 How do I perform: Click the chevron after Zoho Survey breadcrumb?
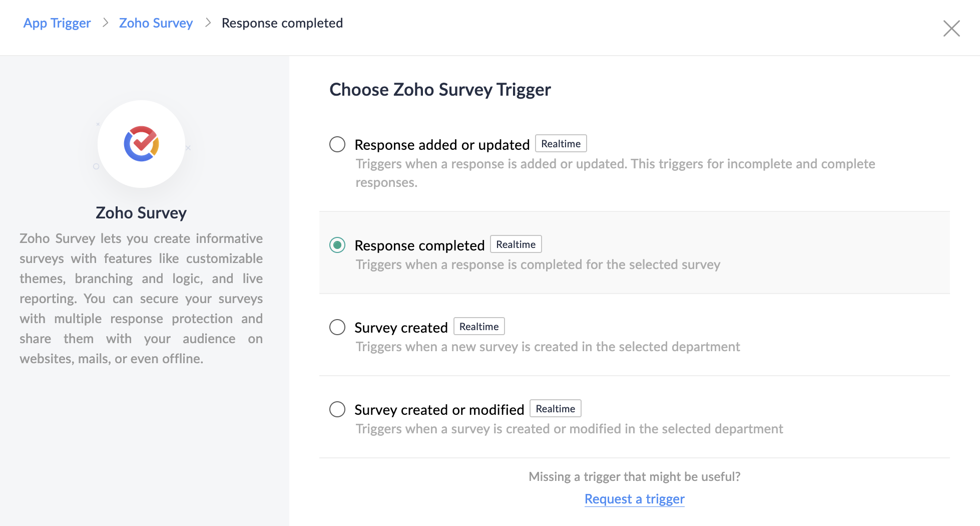point(208,23)
